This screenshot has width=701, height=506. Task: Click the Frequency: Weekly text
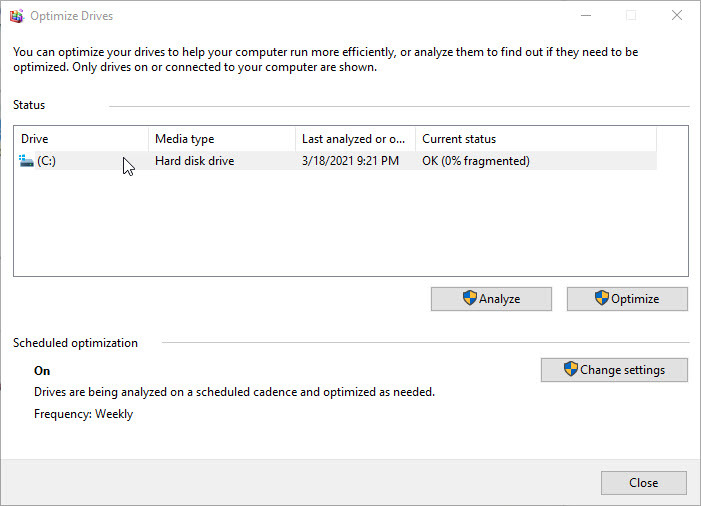coord(83,414)
